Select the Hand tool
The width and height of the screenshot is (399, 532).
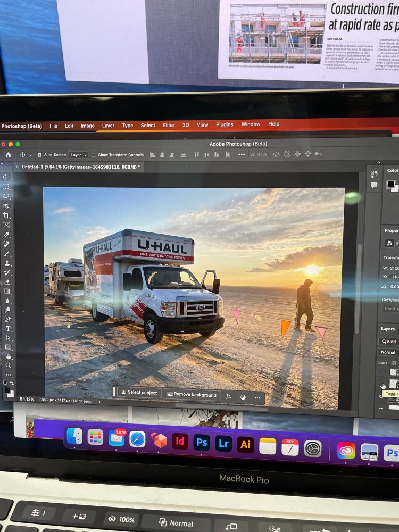pyautogui.click(x=8, y=356)
